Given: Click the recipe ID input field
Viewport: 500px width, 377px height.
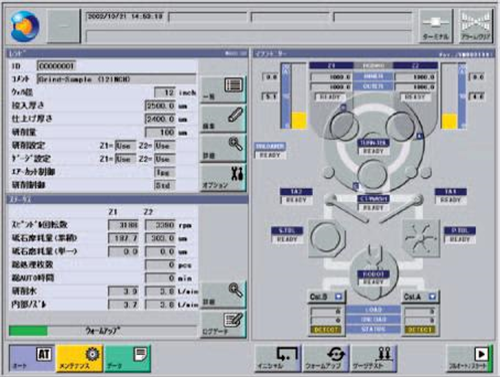Looking at the screenshot, I should [56, 66].
